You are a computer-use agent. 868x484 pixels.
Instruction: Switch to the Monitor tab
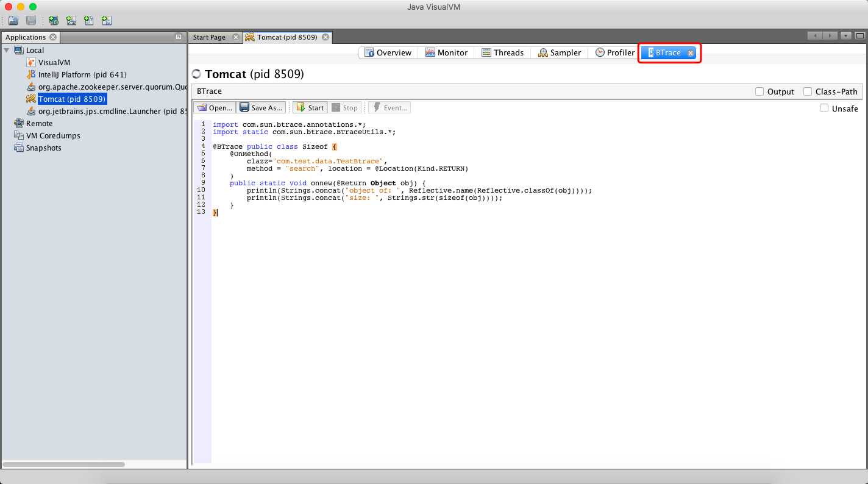click(447, 52)
